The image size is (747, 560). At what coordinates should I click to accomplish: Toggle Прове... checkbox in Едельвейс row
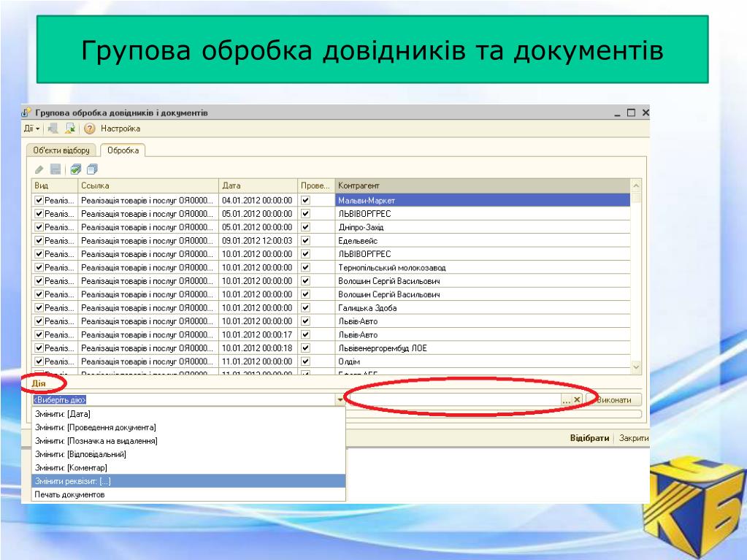click(306, 240)
